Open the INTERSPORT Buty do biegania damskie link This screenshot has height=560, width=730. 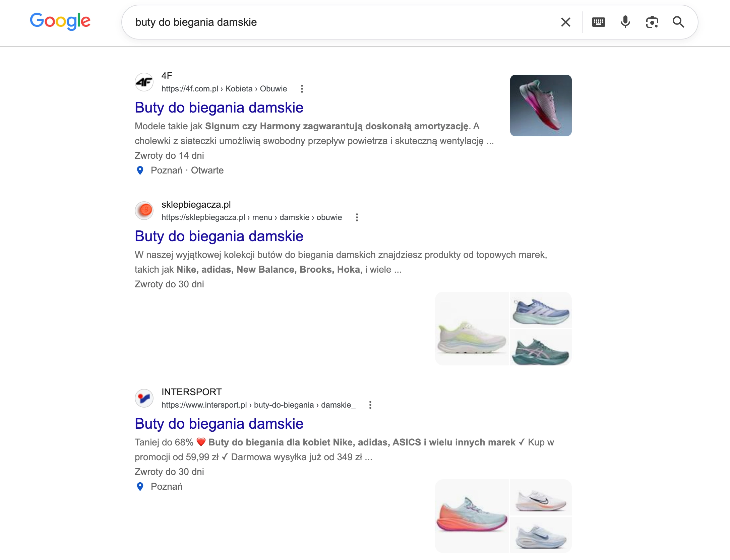219,424
